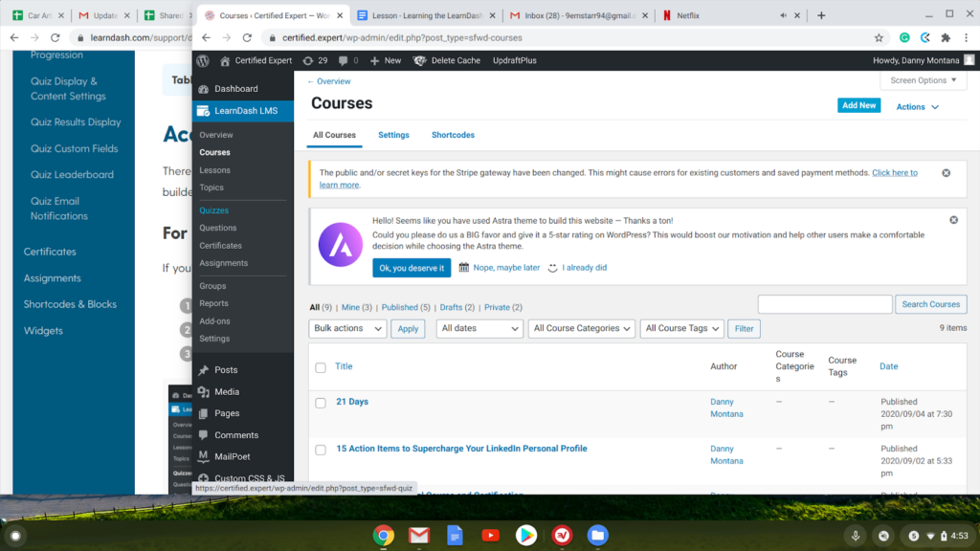
Task: Open Chrome from the shelf
Action: [384, 536]
